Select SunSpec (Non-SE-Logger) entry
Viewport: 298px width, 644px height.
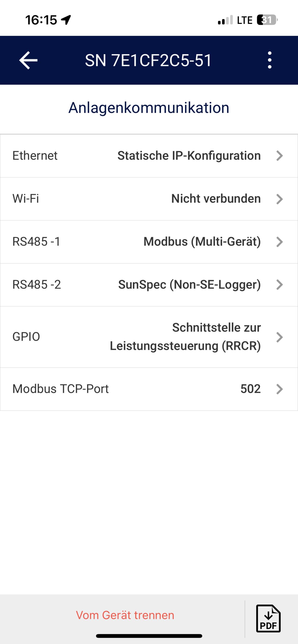pyautogui.click(x=189, y=285)
